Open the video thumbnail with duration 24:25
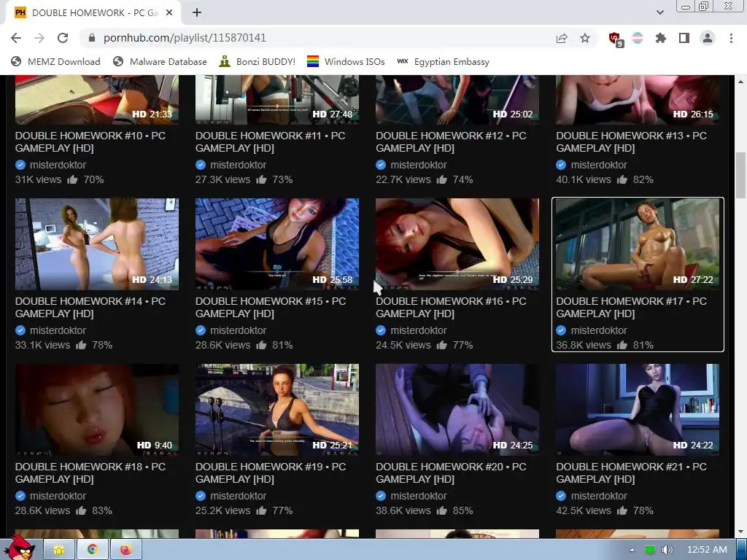Viewport: 747px width, 560px height. pyautogui.click(x=457, y=410)
